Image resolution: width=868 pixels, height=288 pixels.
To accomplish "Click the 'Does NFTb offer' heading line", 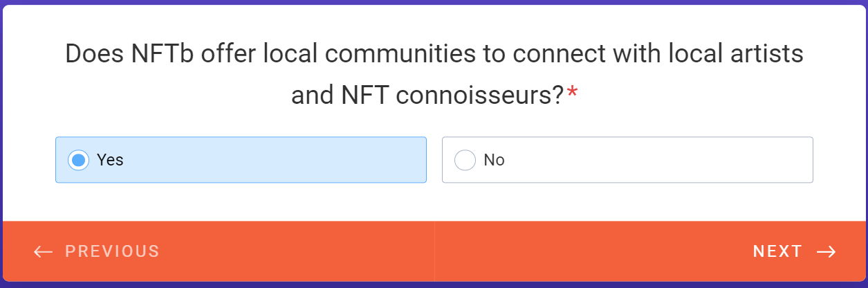I will (x=434, y=54).
